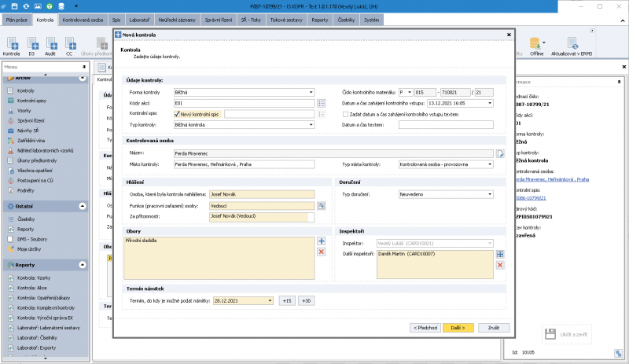
Task: Collapse the Ostatní sidebar section
Action: [x=83, y=206]
